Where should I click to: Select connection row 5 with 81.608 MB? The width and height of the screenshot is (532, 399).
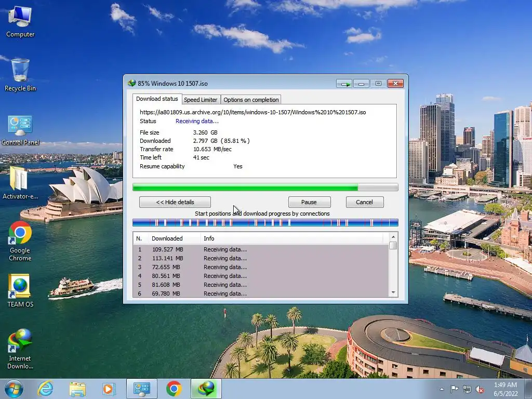click(261, 285)
